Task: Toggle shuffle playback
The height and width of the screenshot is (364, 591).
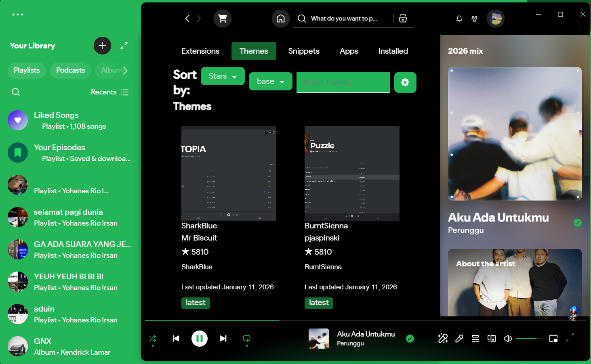Action: click(153, 339)
